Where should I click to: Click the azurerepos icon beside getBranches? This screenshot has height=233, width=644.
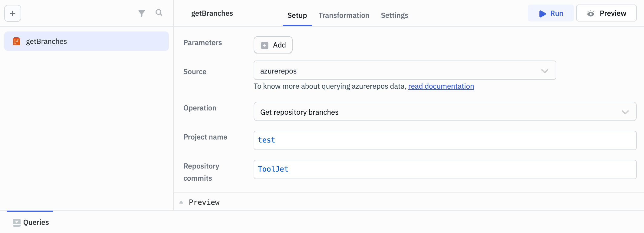pos(16,41)
